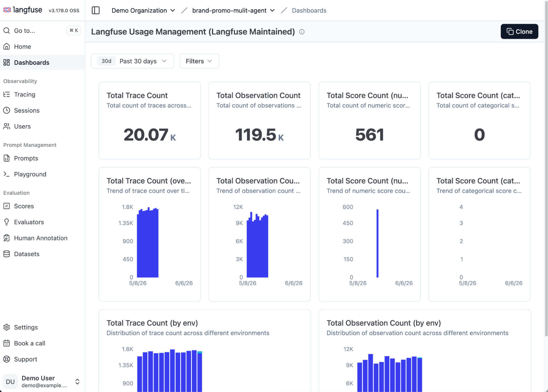Viewport: 548px width, 392px height.
Task: Click the Evaluators lightbulb icon
Action: 7,222
